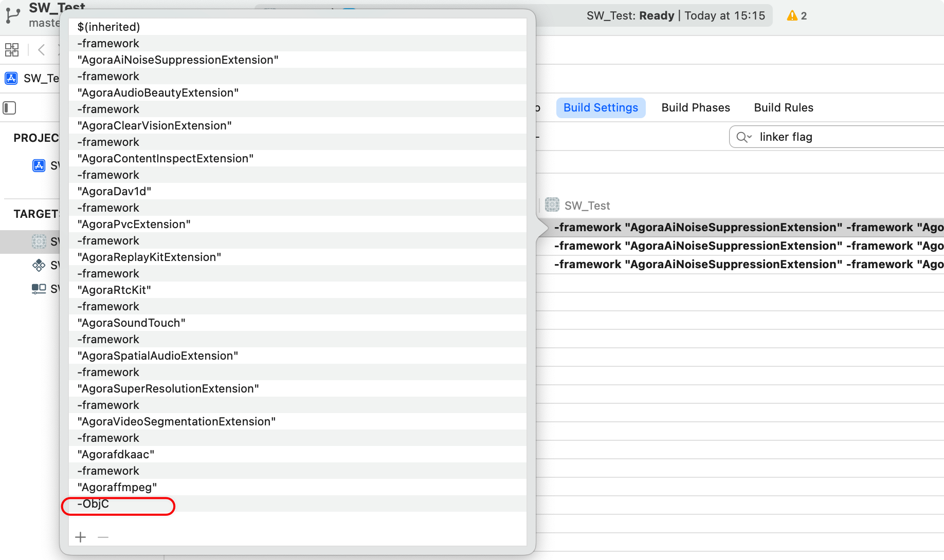The image size is (944, 560).
Task: Switch to the Build Phases tab
Action: point(696,108)
